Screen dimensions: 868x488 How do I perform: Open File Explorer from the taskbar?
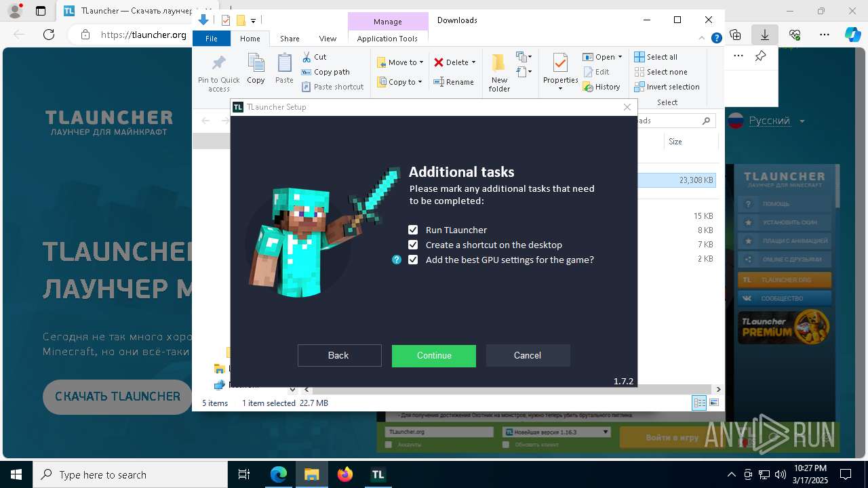pos(312,474)
